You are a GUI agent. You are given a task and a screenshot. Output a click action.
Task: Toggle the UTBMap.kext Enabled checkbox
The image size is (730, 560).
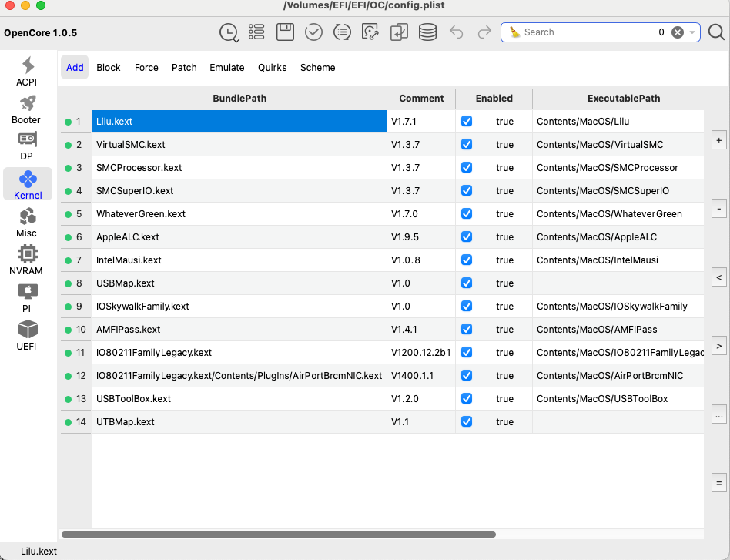[466, 422]
